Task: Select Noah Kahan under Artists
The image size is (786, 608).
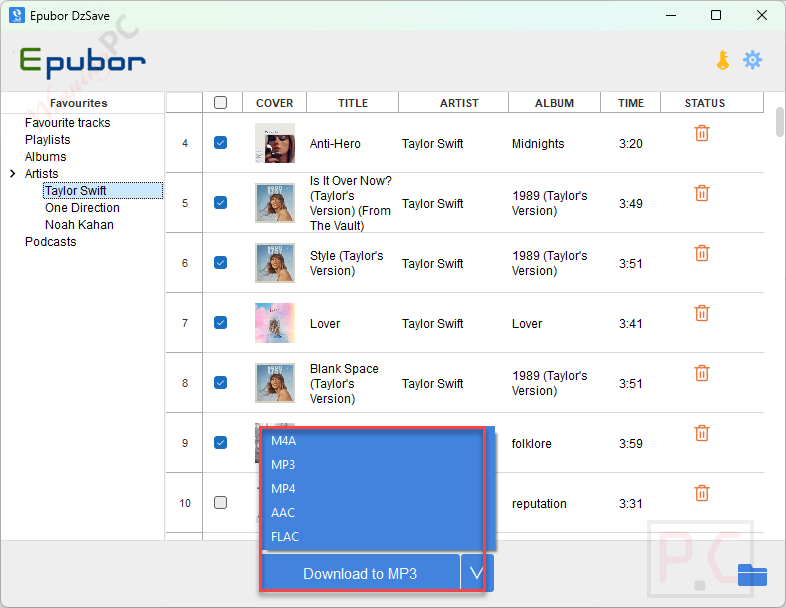Action: [x=79, y=225]
